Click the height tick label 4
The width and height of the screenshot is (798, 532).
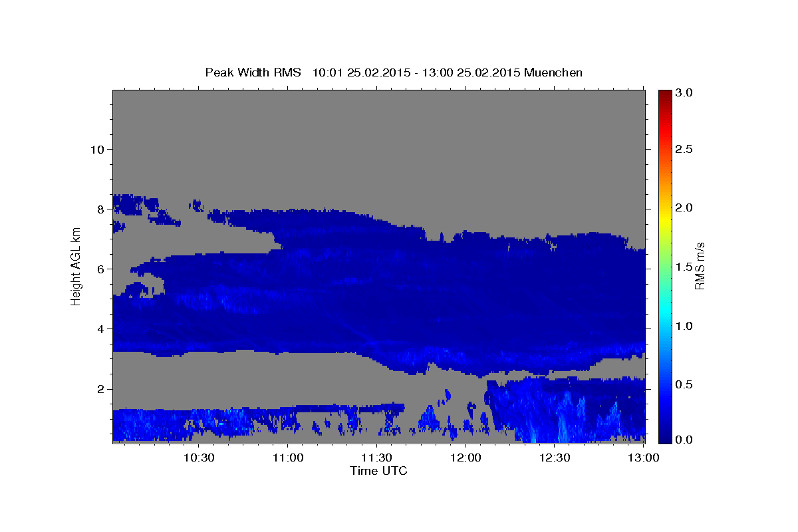coord(99,329)
